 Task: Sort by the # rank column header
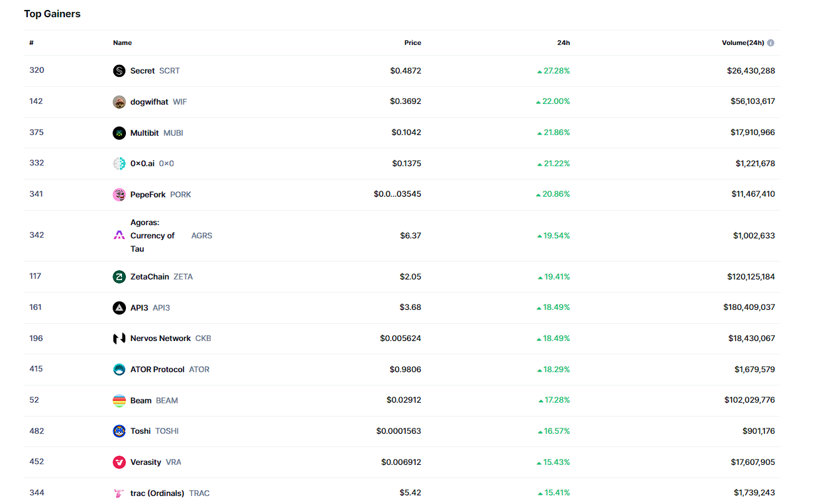click(x=31, y=43)
